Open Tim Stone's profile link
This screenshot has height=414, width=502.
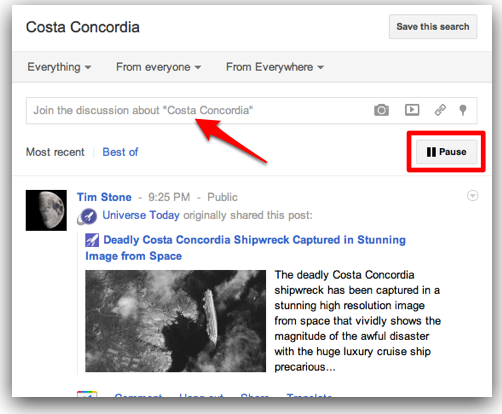104,197
